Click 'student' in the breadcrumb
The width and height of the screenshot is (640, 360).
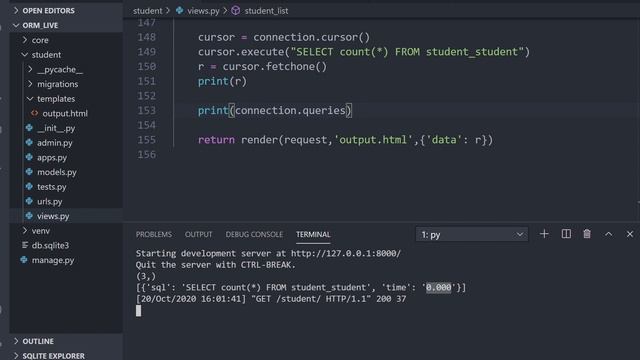click(x=147, y=11)
